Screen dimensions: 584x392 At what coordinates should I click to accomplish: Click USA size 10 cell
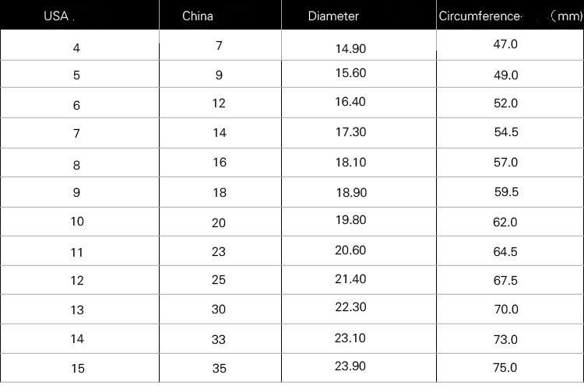[x=76, y=222]
